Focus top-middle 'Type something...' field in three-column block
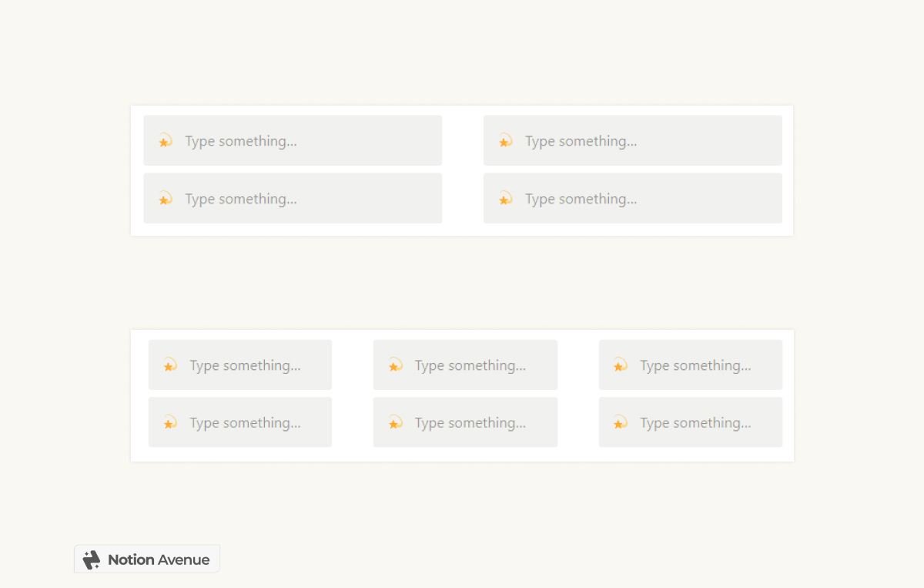 tap(470, 365)
